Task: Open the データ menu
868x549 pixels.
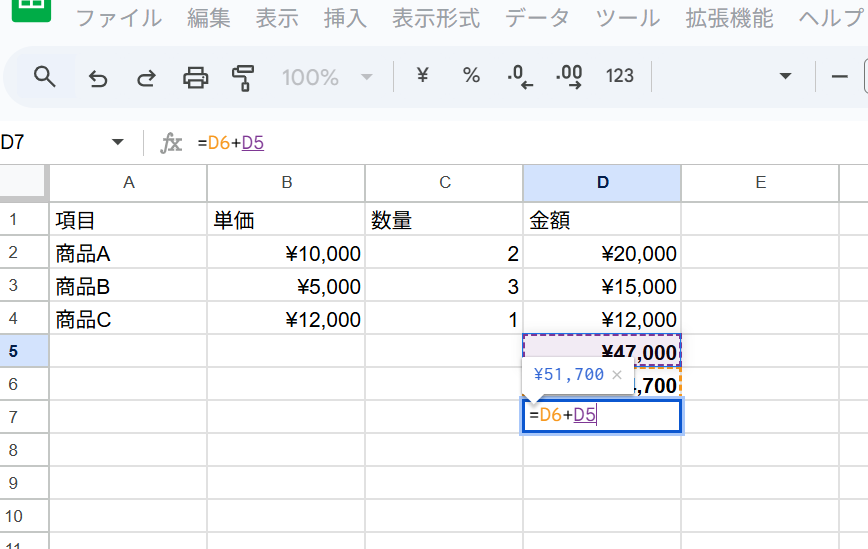Action: [537, 18]
